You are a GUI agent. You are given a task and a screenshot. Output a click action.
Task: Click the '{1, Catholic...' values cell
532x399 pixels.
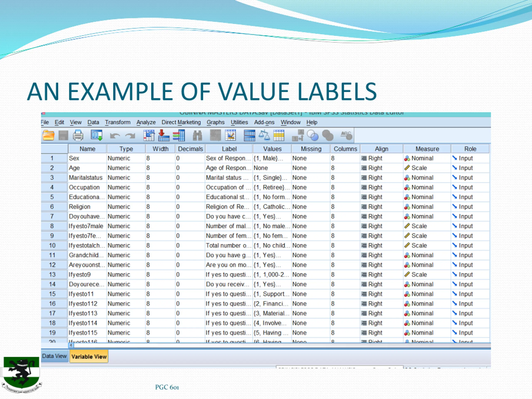pyautogui.click(x=272, y=207)
